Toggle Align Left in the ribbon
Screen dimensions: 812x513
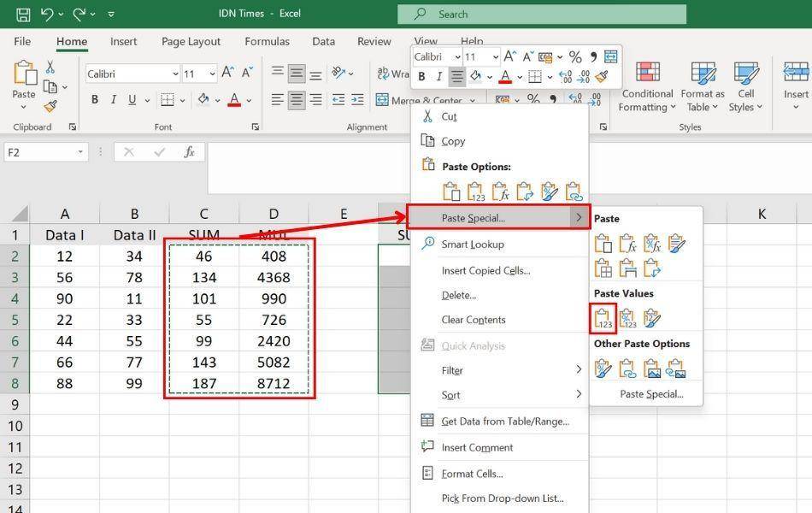click(x=278, y=99)
